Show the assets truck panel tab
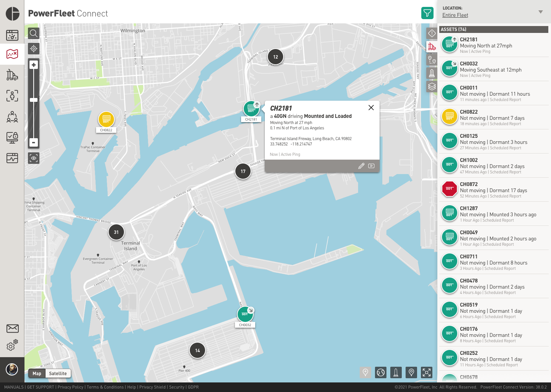The height and width of the screenshot is (392, 551). [432, 47]
